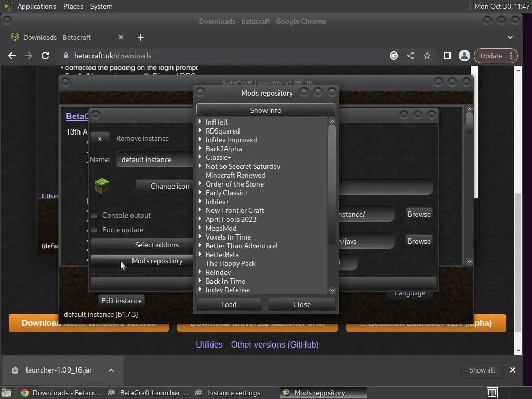The width and height of the screenshot is (532, 399).
Task: Share this page icon
Action: click(x=410, y=56)
